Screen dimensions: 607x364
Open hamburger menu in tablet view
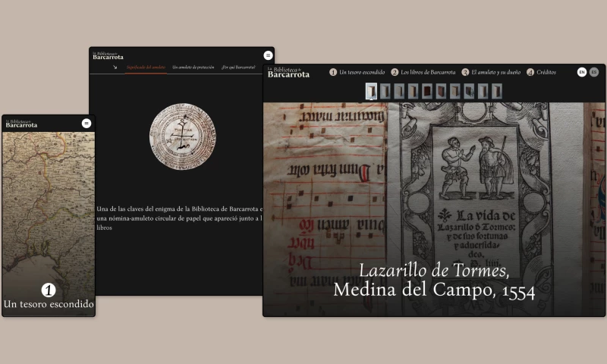point(268,55)
